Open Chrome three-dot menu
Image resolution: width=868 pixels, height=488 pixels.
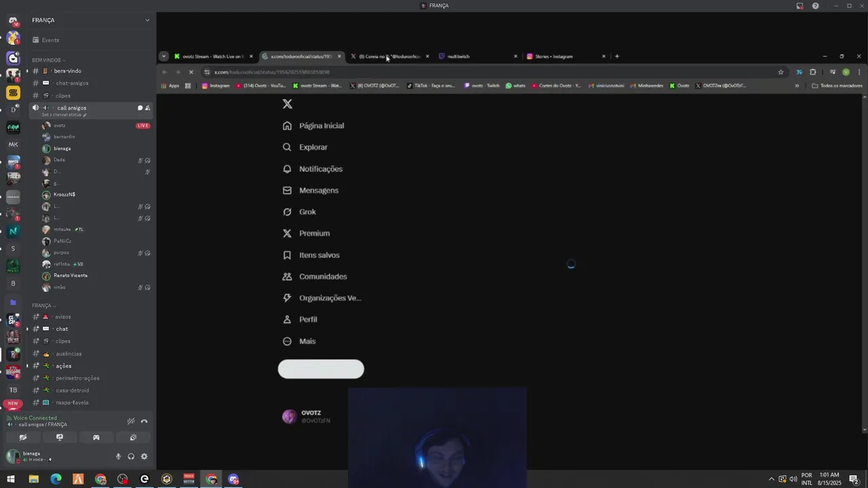tap(859, 72)
